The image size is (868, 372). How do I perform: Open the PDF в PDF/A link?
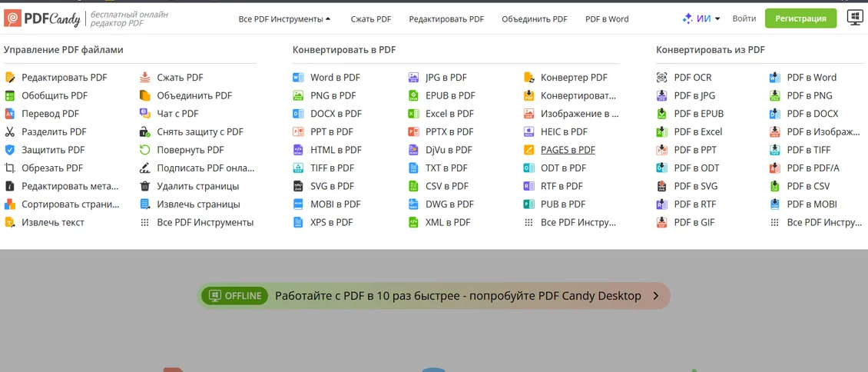click(813, 168)
